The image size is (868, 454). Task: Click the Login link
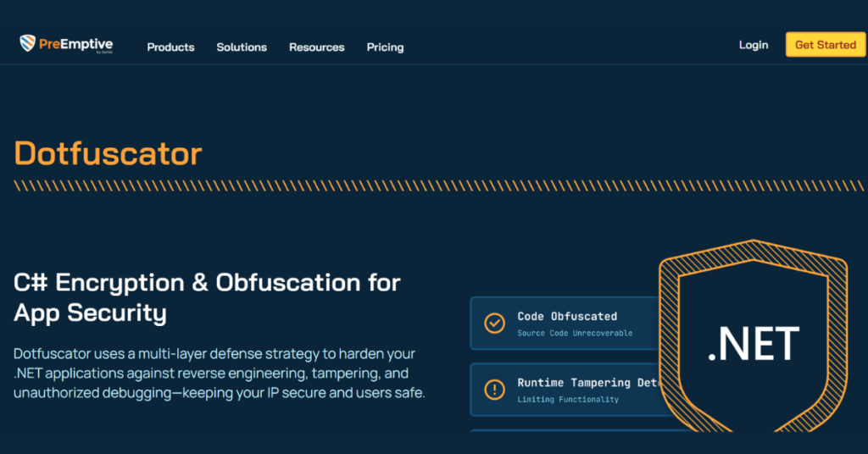[x=754, y=45]
